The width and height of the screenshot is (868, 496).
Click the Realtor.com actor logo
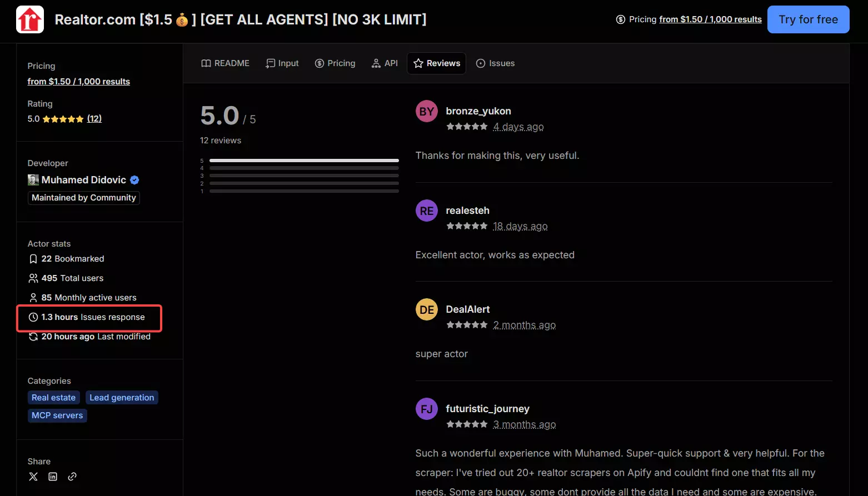pos(30,19)
